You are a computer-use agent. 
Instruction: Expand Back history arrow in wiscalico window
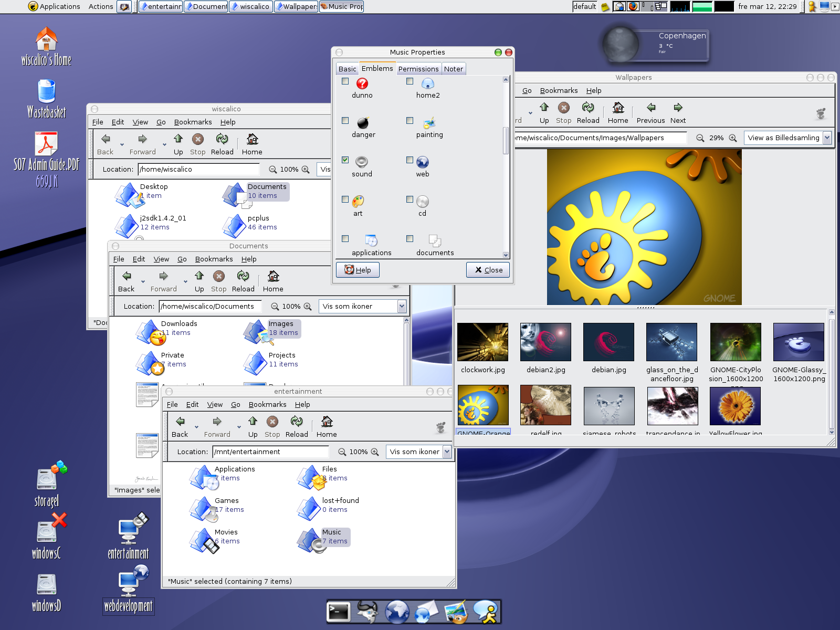click(x=122, y=144)
